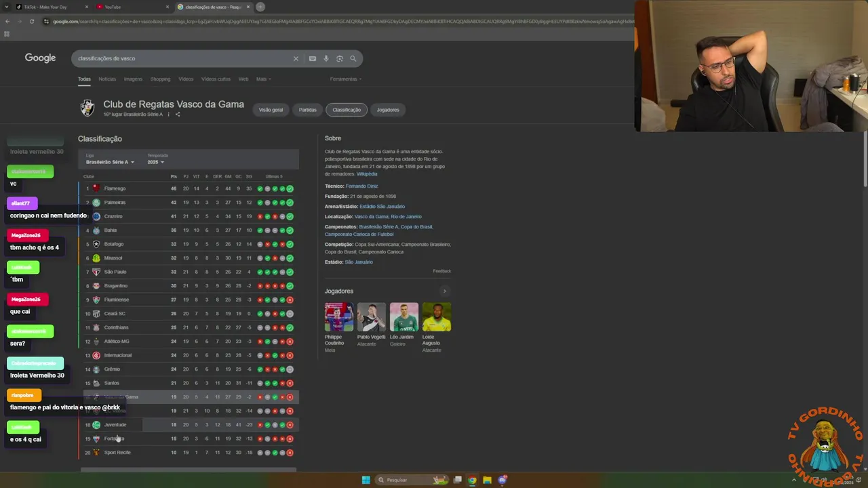Viewport: 868px width, 488px height.
Task: Open the Chrome apps grid shortcut
Action: (7, 33)
